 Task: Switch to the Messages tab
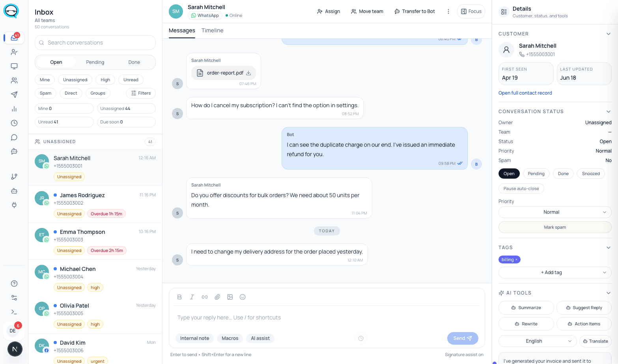pos(182,30)
